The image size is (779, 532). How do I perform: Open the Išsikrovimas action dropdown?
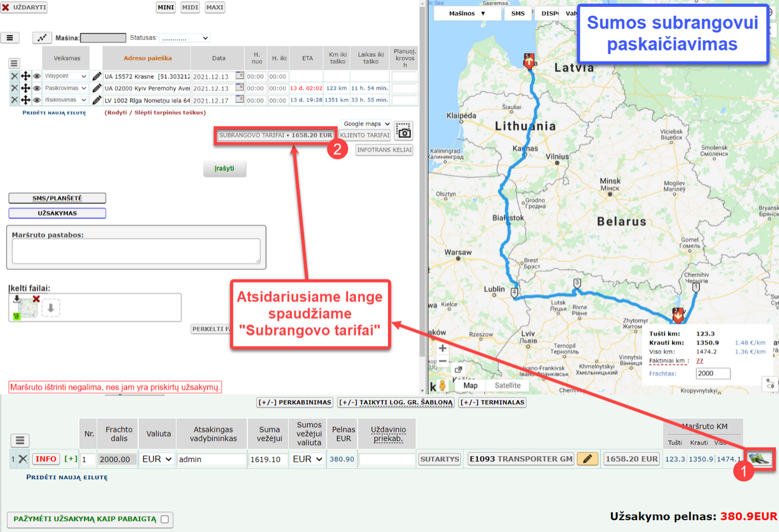65,100
